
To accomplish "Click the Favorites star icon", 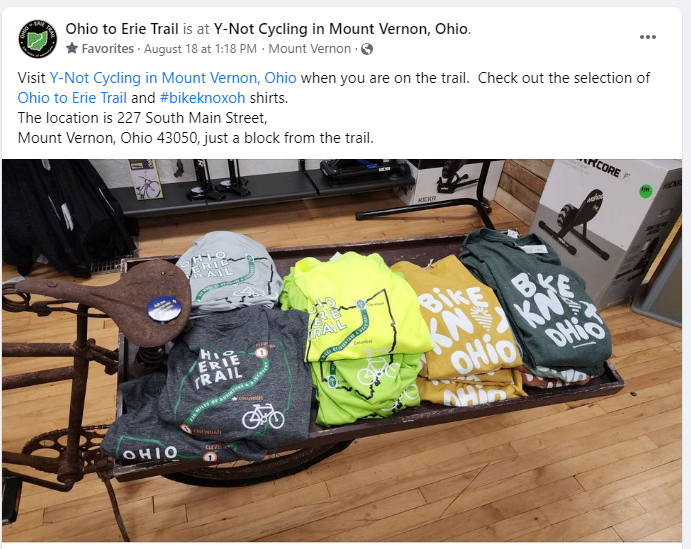I will pyautogui.click(x=72, y=48).
